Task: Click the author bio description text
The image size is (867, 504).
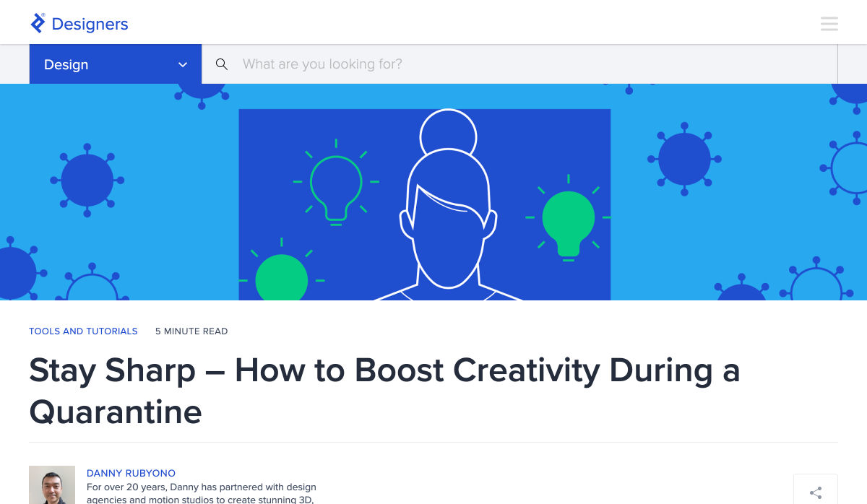Action: pos(201,493)
